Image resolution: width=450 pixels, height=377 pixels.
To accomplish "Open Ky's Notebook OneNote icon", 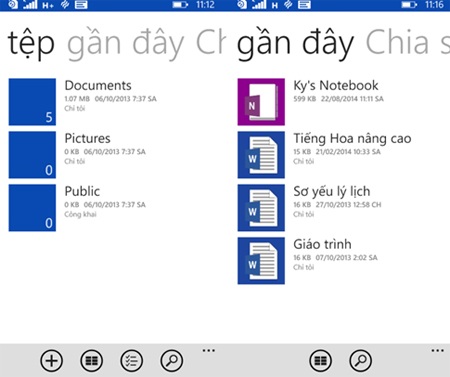I will [x=261, y=102].
